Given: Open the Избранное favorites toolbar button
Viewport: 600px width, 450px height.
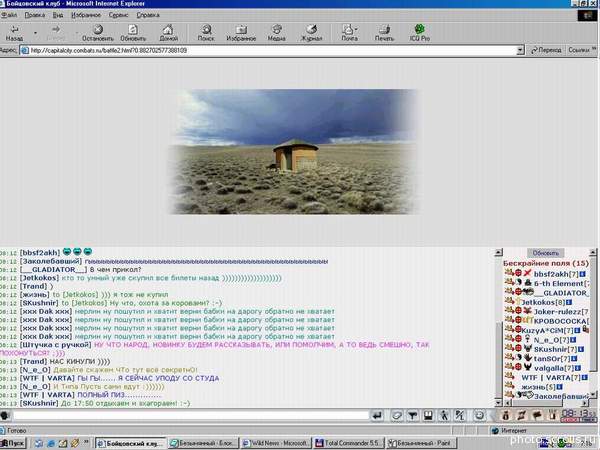Looking at the screenshot, I should pyautogui.click(x=241, y=33).
